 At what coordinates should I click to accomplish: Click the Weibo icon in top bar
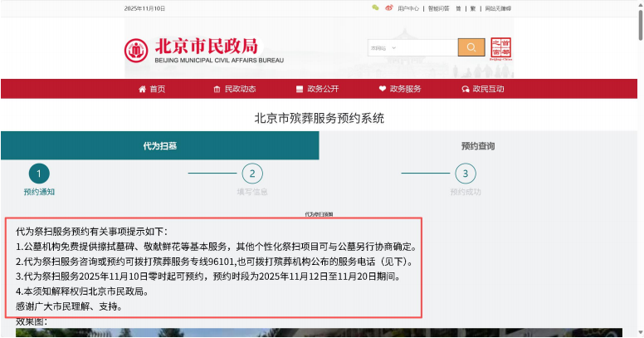point(388,8)
